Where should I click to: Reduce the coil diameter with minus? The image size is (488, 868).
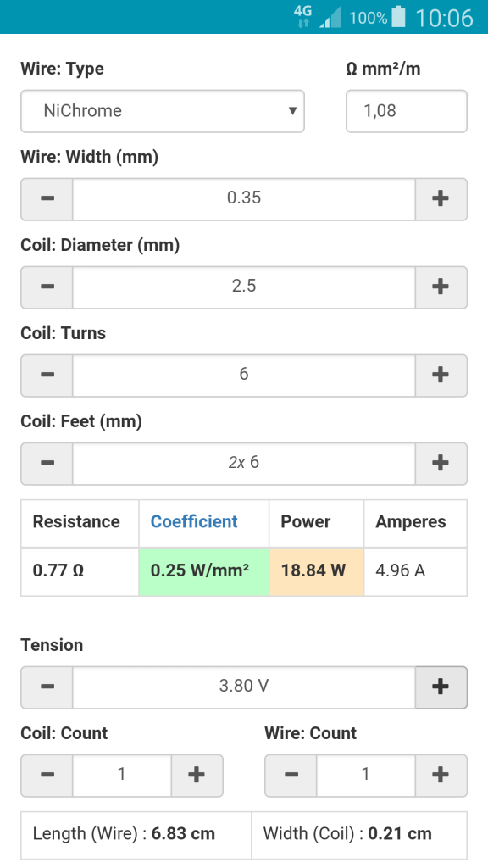tap(47, 287)
